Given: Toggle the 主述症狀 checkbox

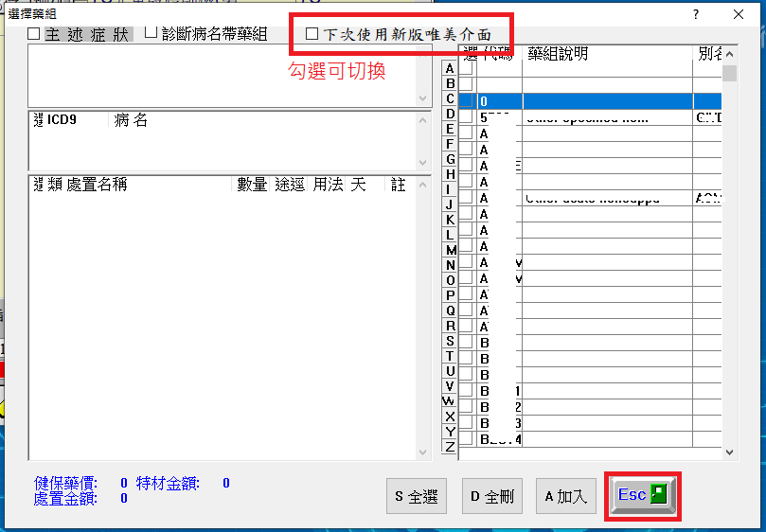Looking at the screenshot, I should pos(34,34).
